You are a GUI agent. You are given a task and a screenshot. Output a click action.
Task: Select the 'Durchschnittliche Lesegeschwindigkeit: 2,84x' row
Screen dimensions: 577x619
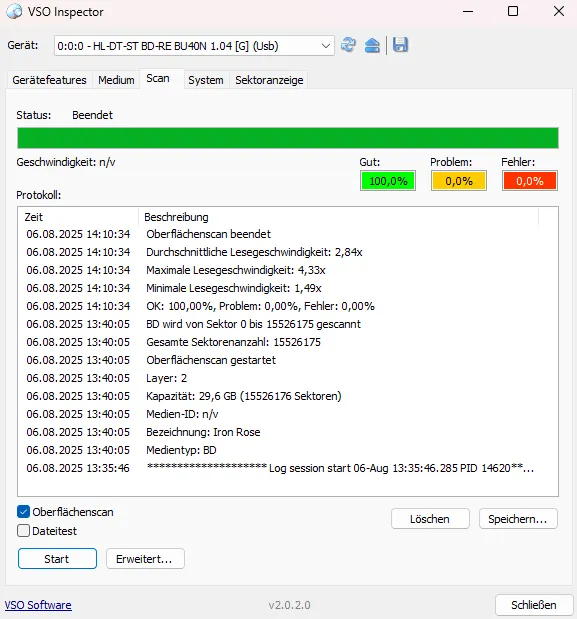point(279,252)
